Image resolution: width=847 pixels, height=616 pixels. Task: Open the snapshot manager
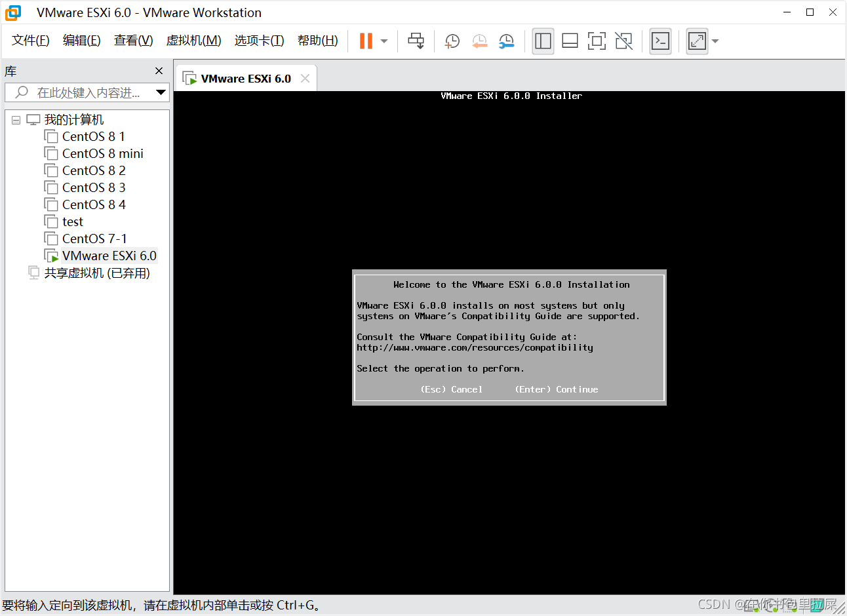pos(507,41)
